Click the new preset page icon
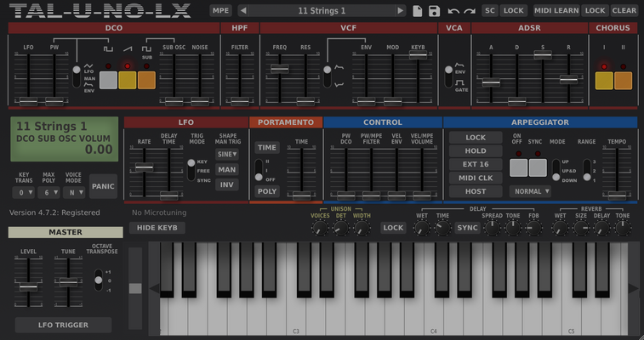Screen dimensions: 644x340 pos(418,11)
